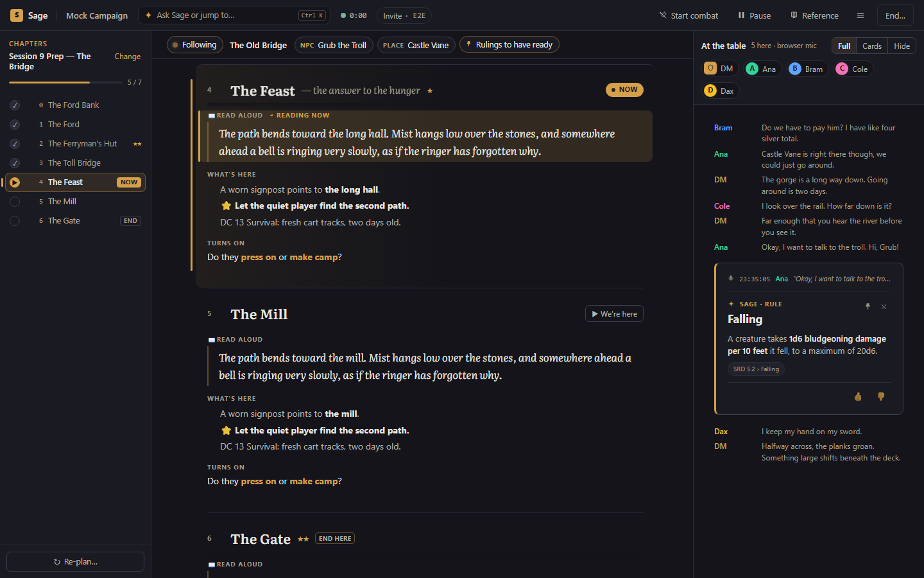Image resolution: width=924 pixels, height=578 pixels.
Task: Switch the table view to Cards
Action: coord(872,46)
